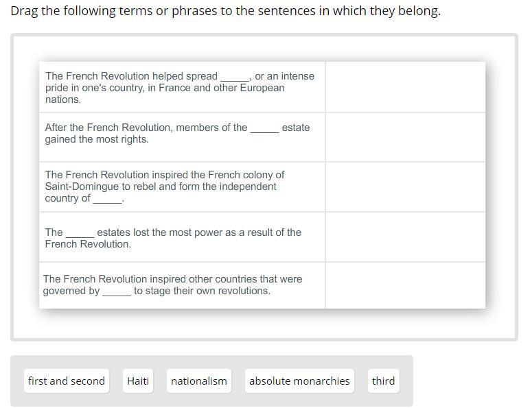Click the blank after "country of"

point(107,200)
